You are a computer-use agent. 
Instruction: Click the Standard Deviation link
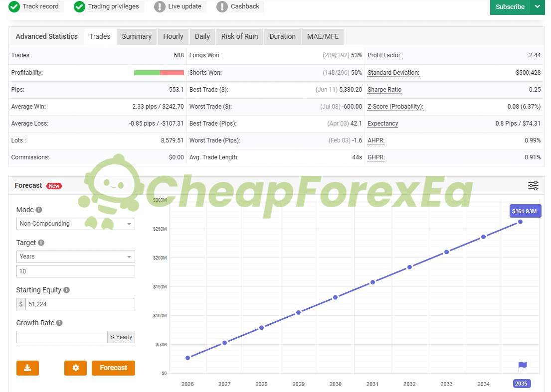(x=393, y=73)
